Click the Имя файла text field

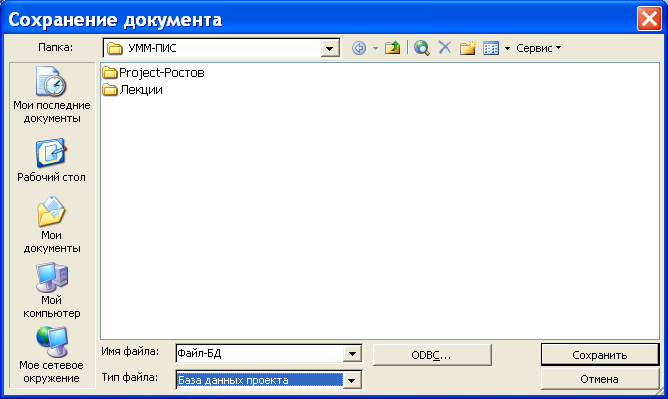(260, 353)
